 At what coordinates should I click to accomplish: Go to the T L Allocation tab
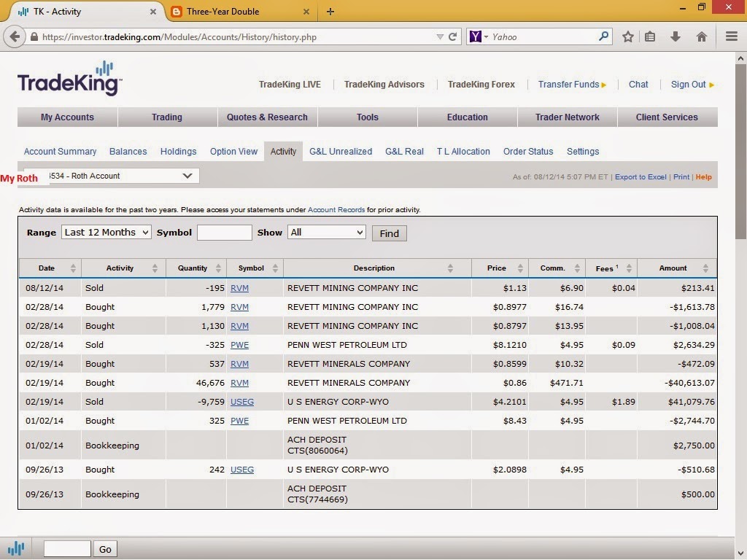pyautogui.click(x=463, y=152)
